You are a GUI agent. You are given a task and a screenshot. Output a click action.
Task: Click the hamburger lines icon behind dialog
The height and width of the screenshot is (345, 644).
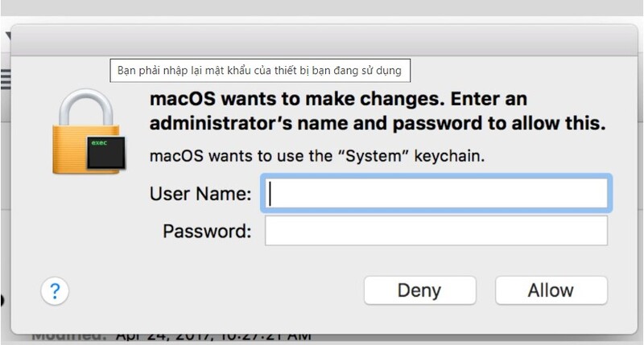tap(6, 79)
